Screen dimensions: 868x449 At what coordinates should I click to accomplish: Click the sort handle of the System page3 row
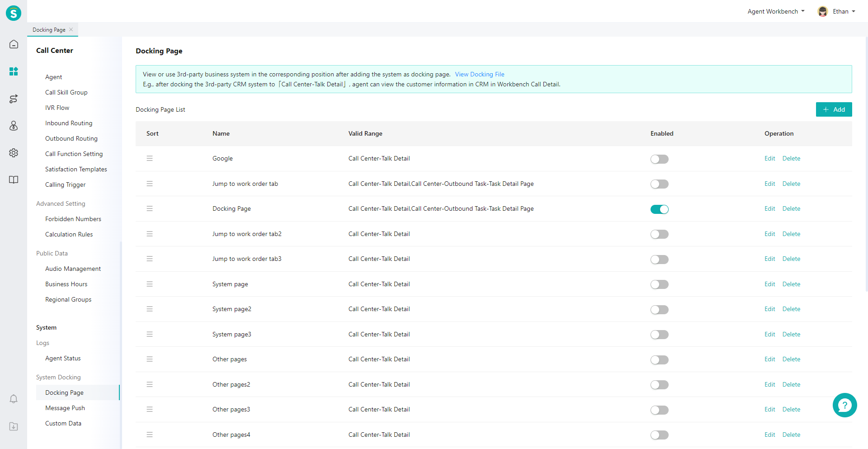point(150,334)
